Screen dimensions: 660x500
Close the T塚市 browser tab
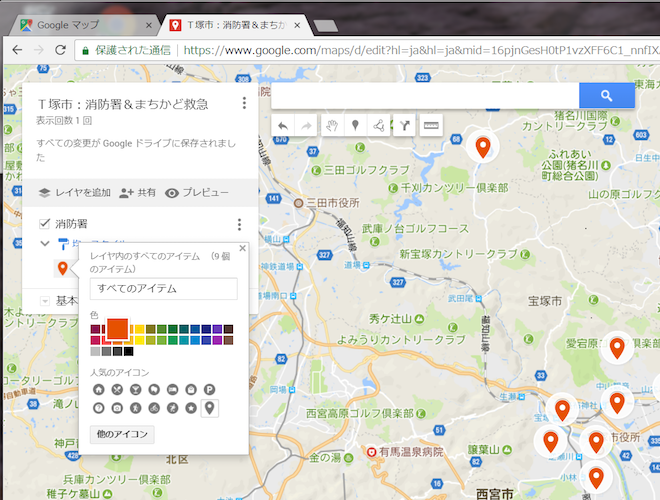click(x=297, y=25)
